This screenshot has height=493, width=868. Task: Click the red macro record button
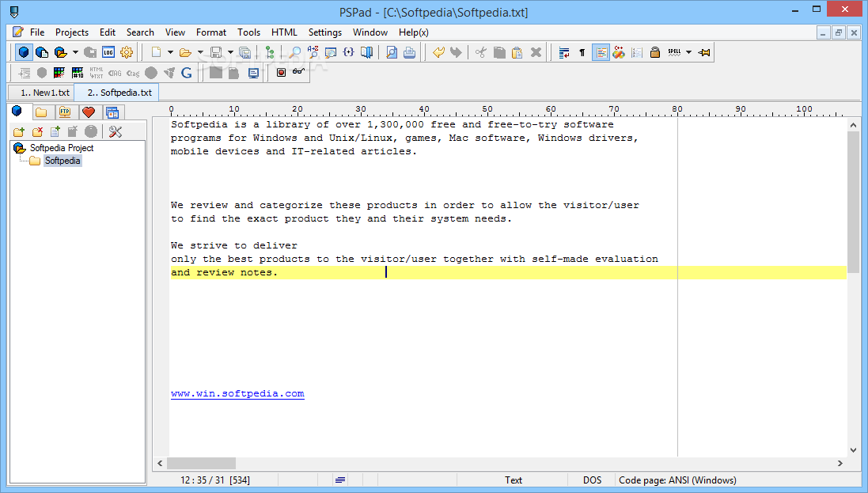281,73
